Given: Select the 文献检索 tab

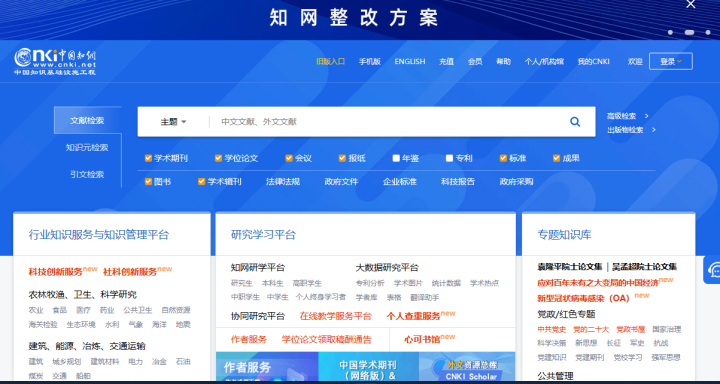Looking at the screenshot, I should click(x=87, y=120).
